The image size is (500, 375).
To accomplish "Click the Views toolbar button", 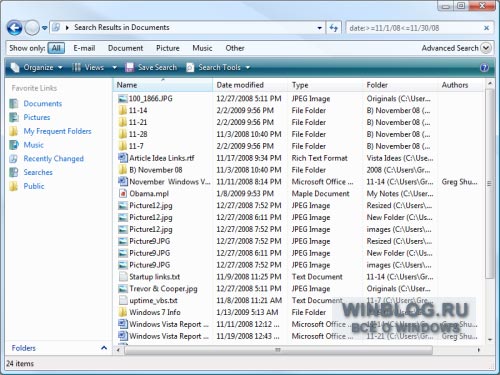I will 88,68.
